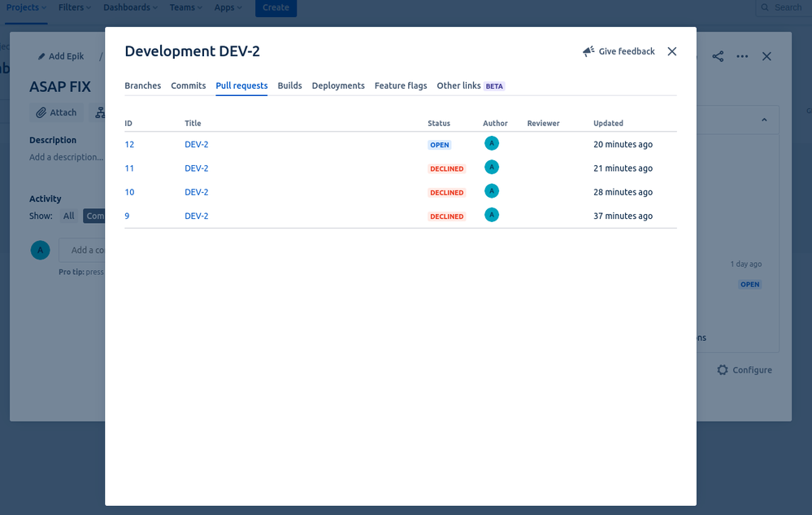Open the Apps dropdown menu
Image resolution: width=812 pixels, height=515 pixels.
click(x=228, y=7)
